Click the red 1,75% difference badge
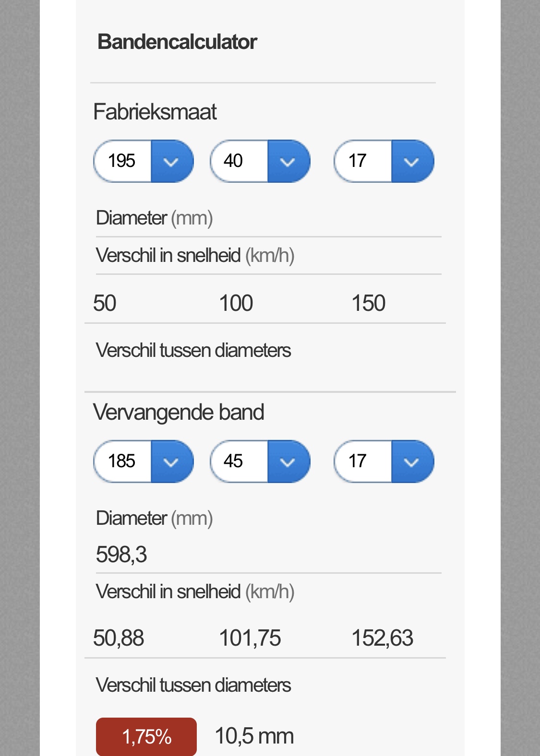The height and width of the screenshot is (756, 540). pos(146,736)
